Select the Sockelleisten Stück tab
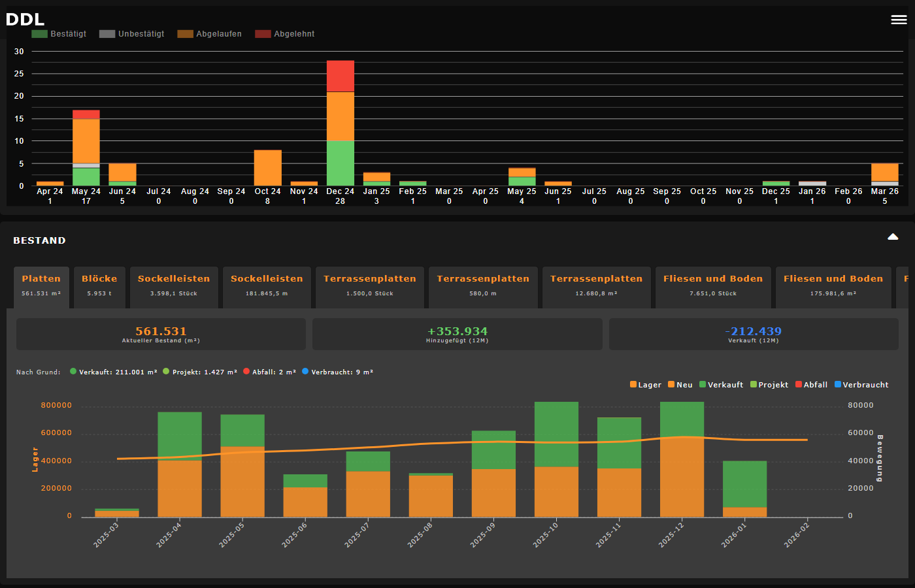The width and height of the screenshot is (915, 588). coord(173,287)
